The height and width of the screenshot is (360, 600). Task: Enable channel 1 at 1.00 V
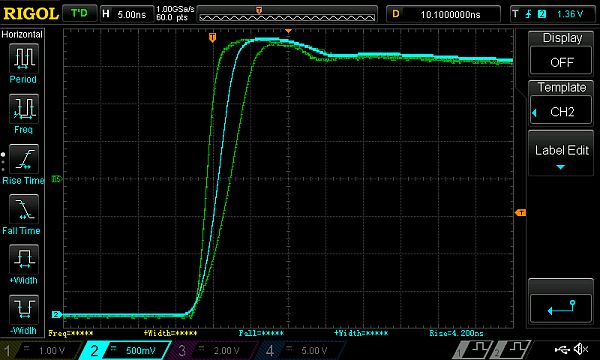pyautogui.click(x=40, y=350)
